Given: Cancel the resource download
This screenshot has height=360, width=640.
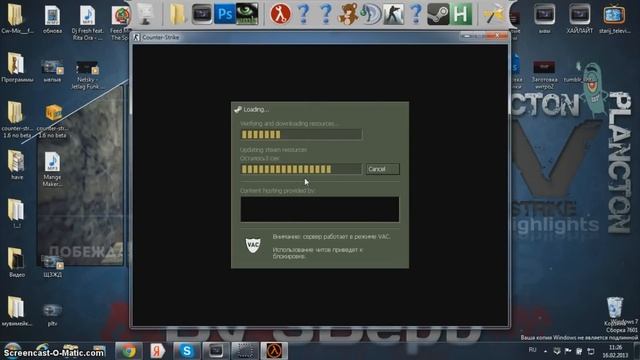Looking at the screenshot, I should (382, 169).
